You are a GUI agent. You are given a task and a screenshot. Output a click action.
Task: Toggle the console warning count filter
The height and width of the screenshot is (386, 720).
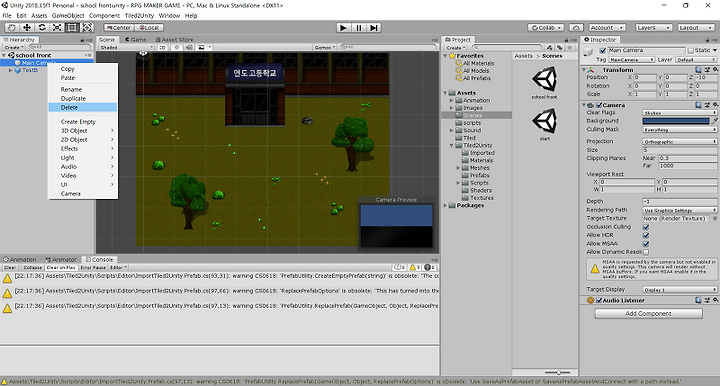(414, 267)
